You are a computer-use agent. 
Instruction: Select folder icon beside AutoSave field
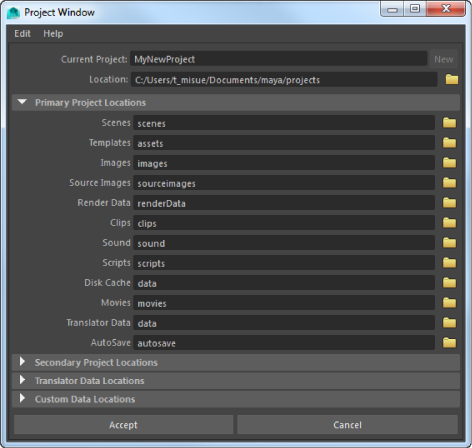coord(449,343)
